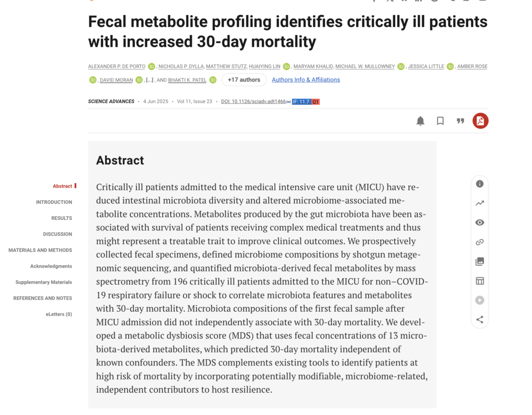Expand the +17 authors list

pos(244,80)
